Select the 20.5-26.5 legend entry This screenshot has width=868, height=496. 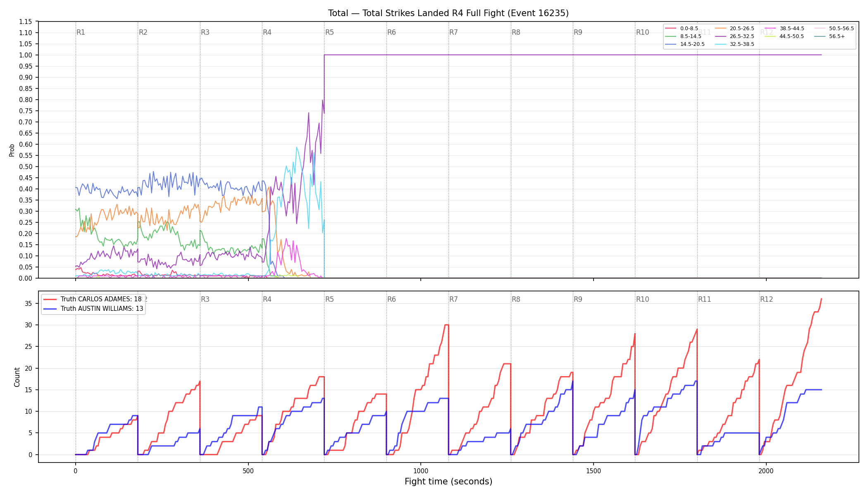point(735,29)
